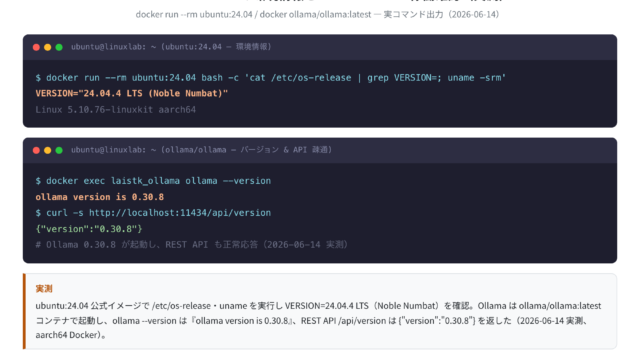Click the note paragraph starting 'ubuntu:24.04 公式イメージで'
Screen dimensions: 640x360
coord(318,320)
